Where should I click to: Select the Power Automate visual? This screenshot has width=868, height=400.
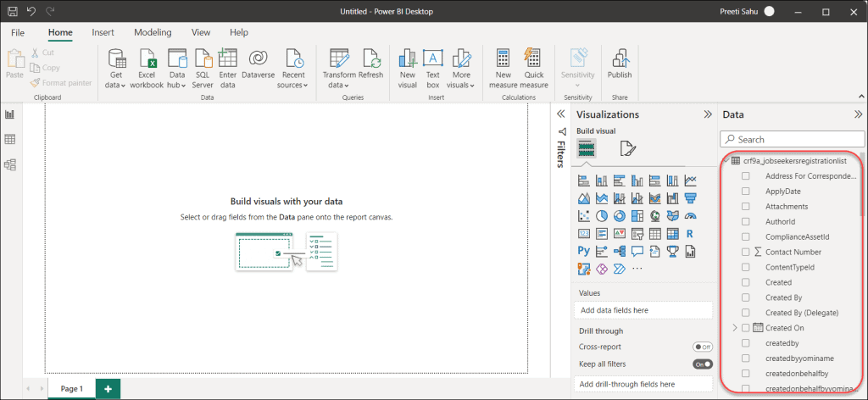pyautogui.click(x=619, y=269)
